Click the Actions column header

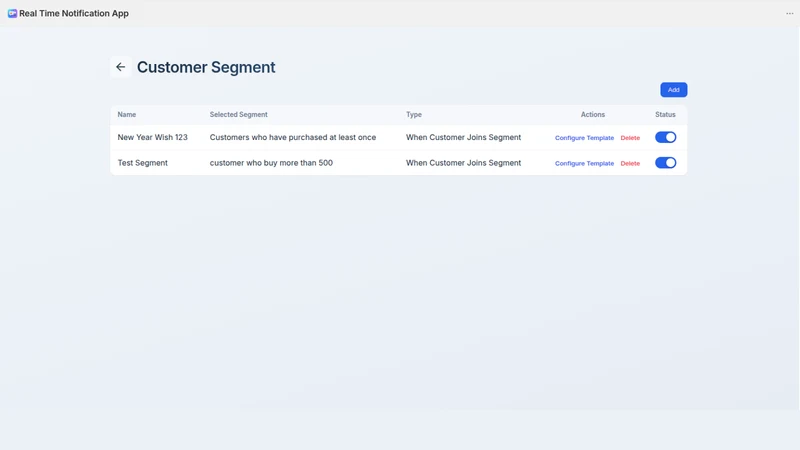pyautogui.click(x=592, y=115)
